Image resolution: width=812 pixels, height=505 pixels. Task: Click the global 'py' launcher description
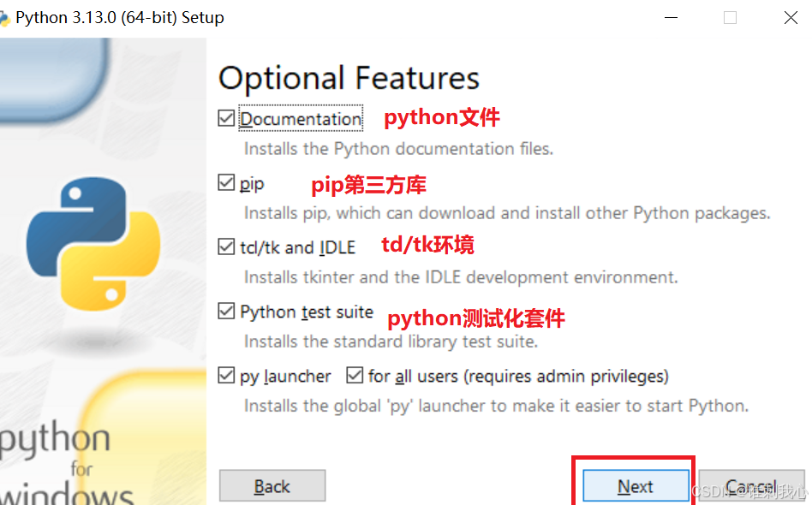click(497, 406)
